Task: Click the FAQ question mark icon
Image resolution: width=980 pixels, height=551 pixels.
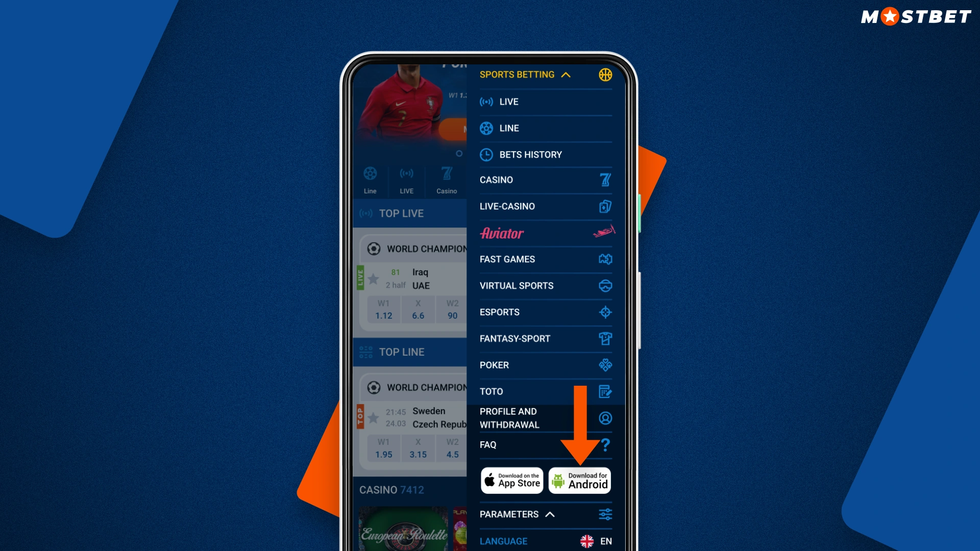Action: pos(604,445)
